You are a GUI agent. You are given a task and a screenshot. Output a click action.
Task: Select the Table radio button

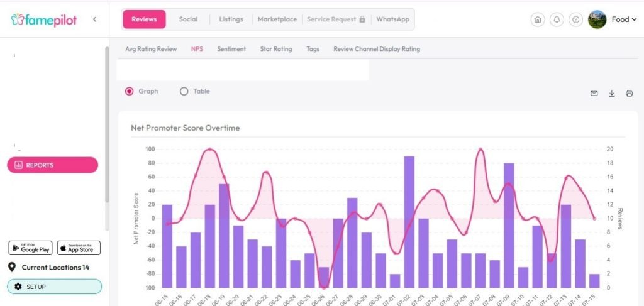184,91
